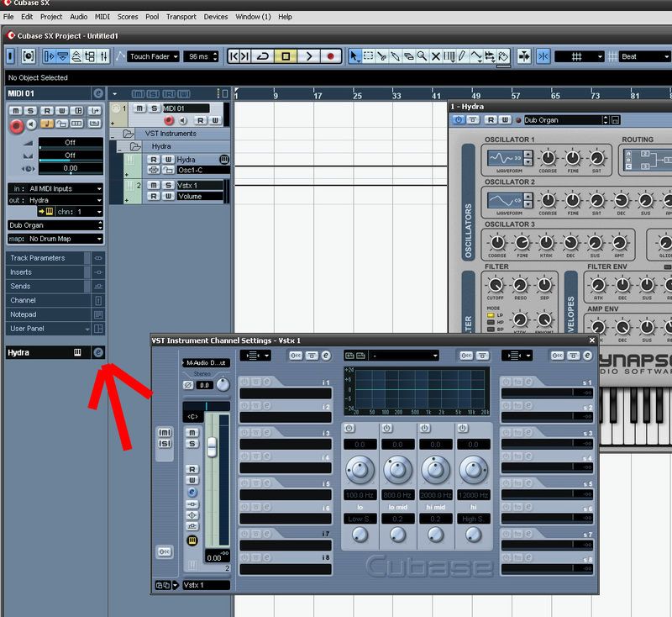
Task: Open the Touch Fader automation mode dropdown
Action: [x=154, y=56]
